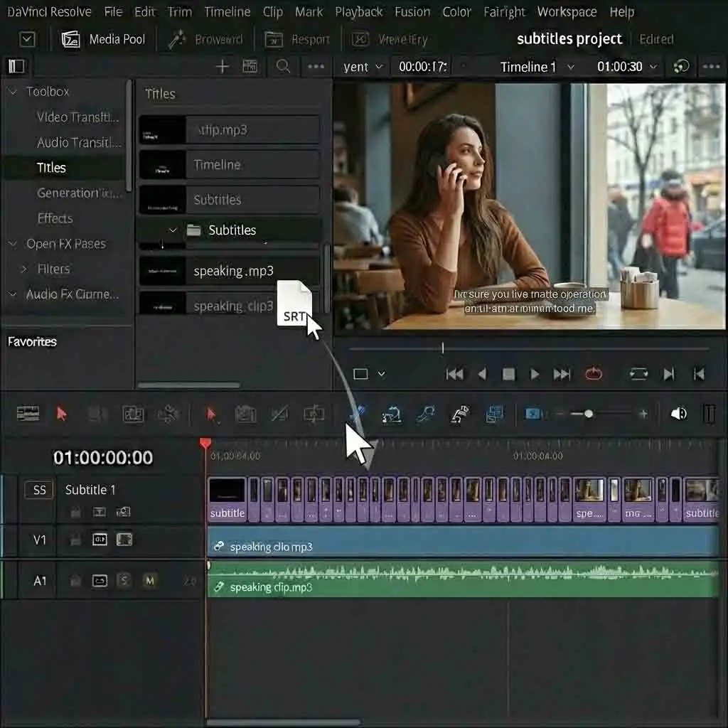
Task: Click the red playhead marker above the timeline
Action: pos(206,443)
